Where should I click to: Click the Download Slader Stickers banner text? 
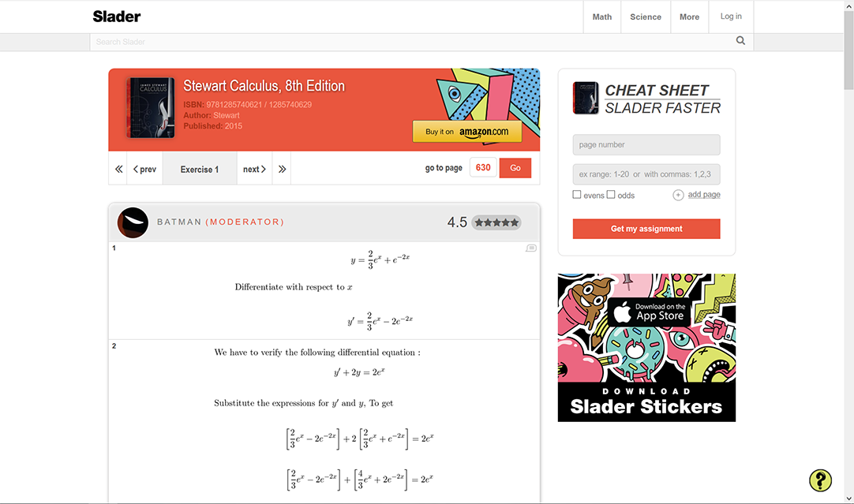pos(646,401)
